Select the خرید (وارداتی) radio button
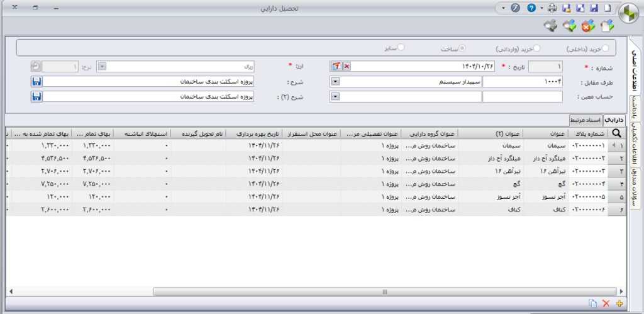 536,48
